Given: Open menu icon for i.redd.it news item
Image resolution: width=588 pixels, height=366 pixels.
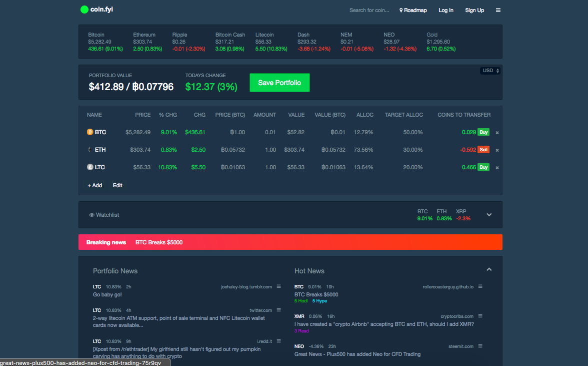Looking at the screenshot, I should point(278,341).
